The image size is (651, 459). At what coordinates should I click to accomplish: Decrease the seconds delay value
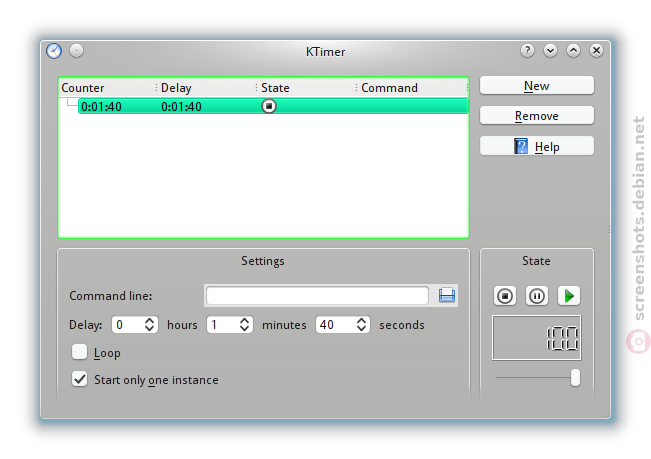point(361,328)
